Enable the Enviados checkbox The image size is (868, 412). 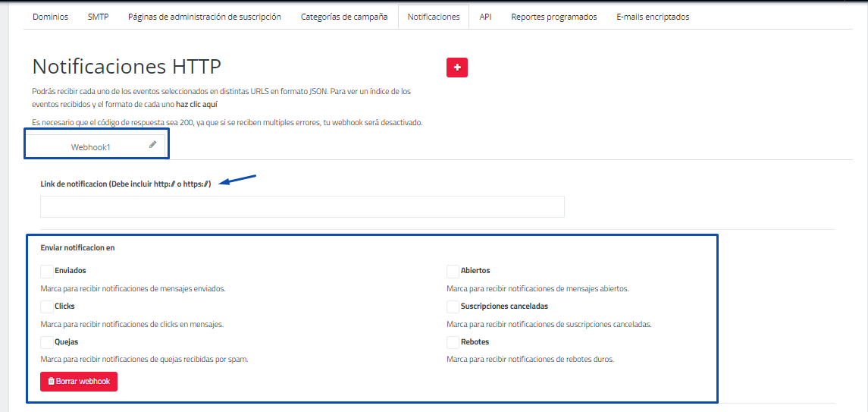(x=47, y=271)
